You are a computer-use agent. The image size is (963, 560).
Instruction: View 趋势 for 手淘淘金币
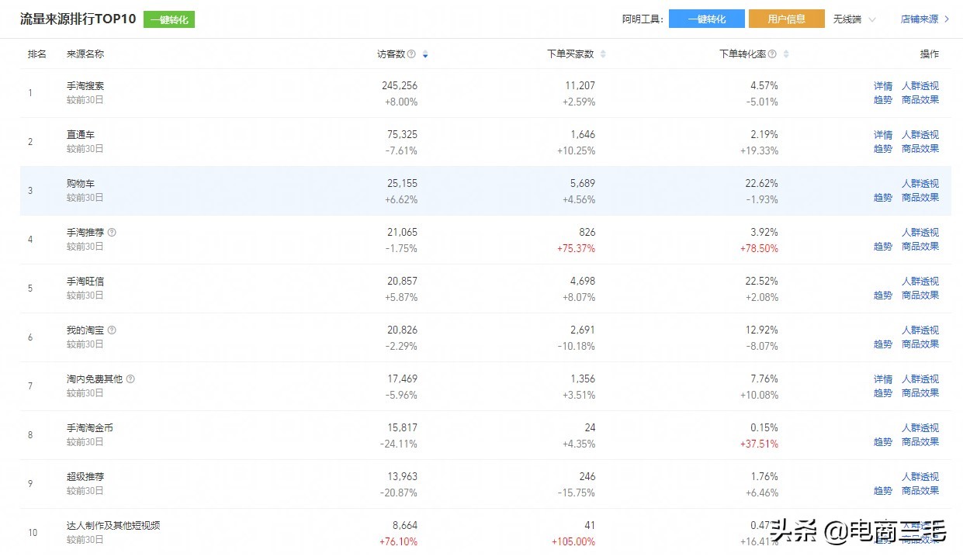pos(883,442)
